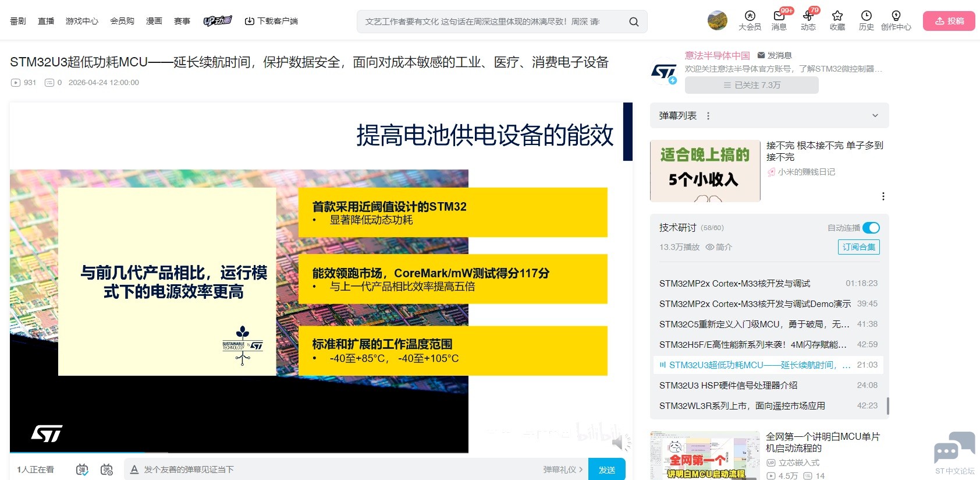Play STM32H5F/E高性能新系列 video

coord(768,345)
